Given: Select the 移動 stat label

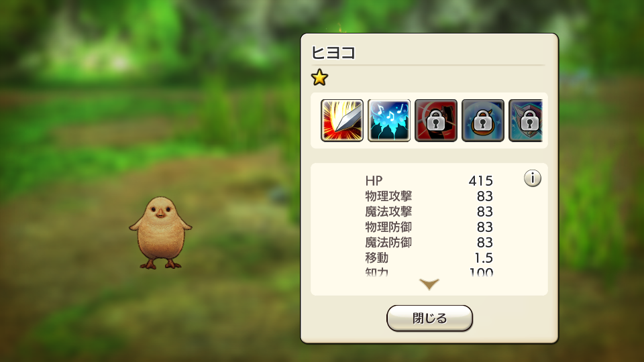Looking at the screenshot, I should pyautogui.click(x=376, y=257).
